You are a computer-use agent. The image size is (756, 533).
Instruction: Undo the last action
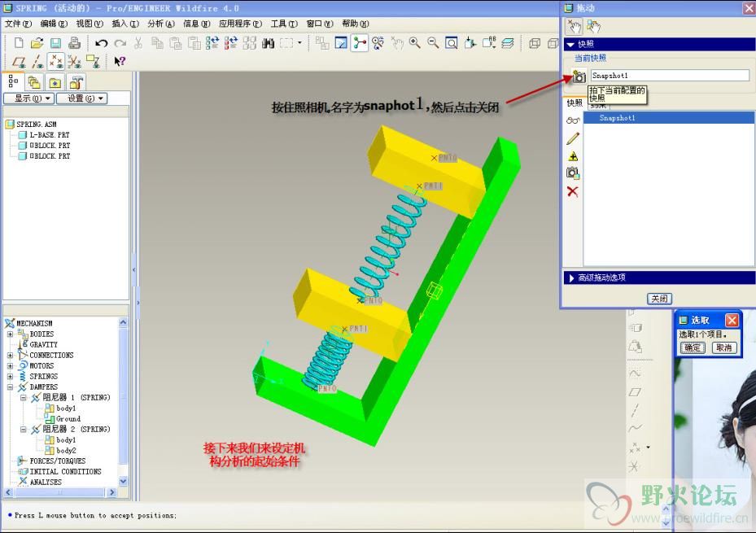pos(101,43)
